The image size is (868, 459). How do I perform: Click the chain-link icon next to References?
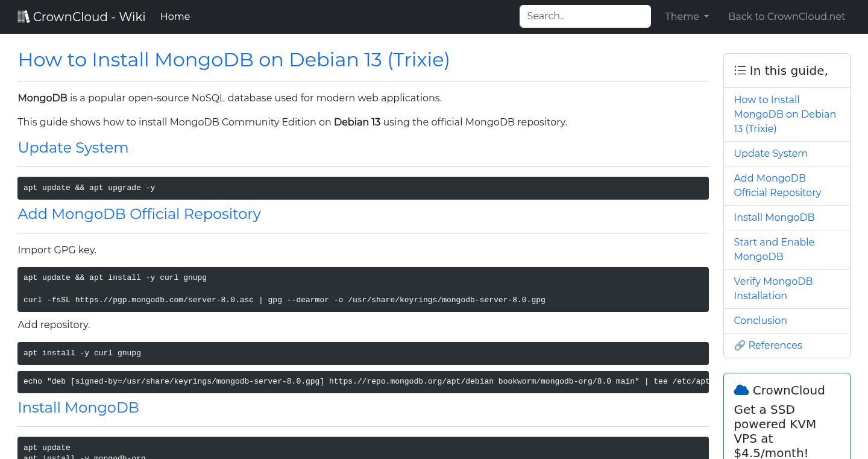[x=740, y=345]
